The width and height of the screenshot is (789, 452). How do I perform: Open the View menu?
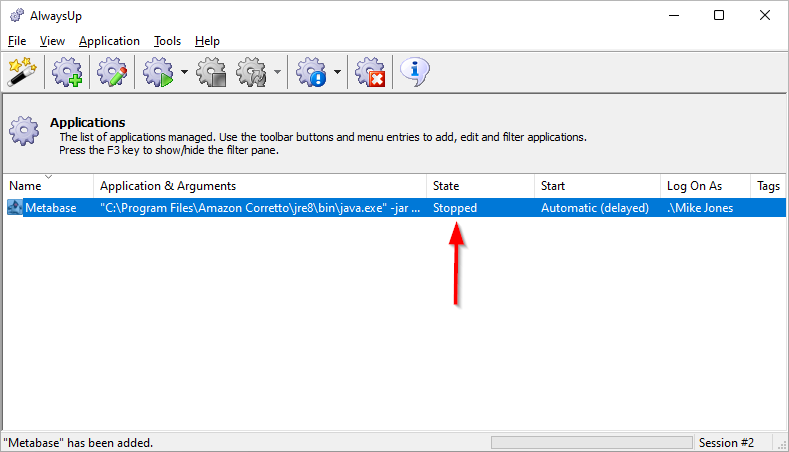pos(52,41)
